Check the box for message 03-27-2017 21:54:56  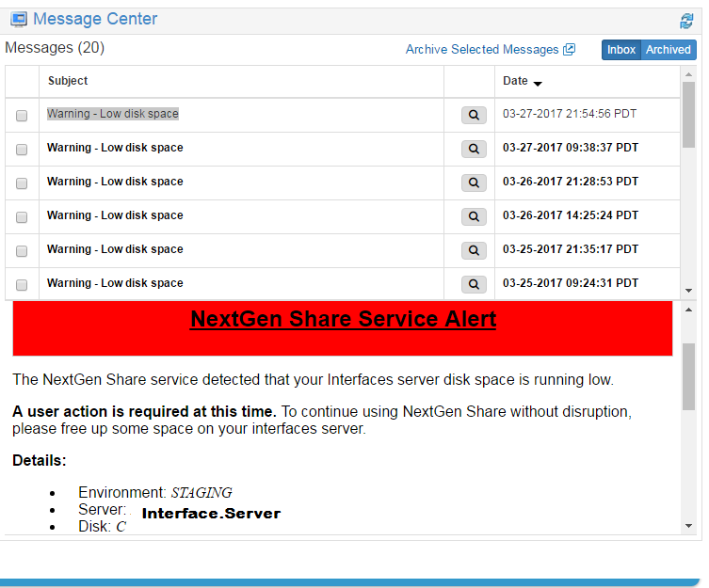(22, 116)
